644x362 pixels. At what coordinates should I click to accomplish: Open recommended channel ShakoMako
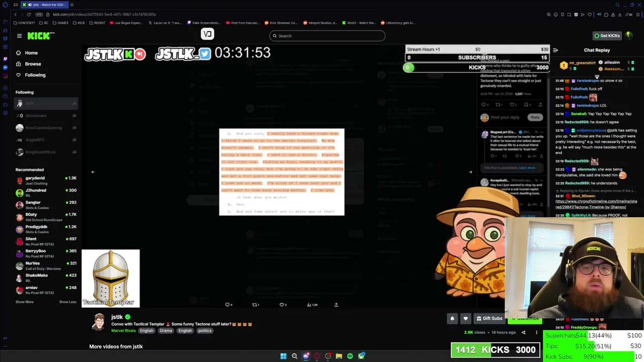[46, 277]
